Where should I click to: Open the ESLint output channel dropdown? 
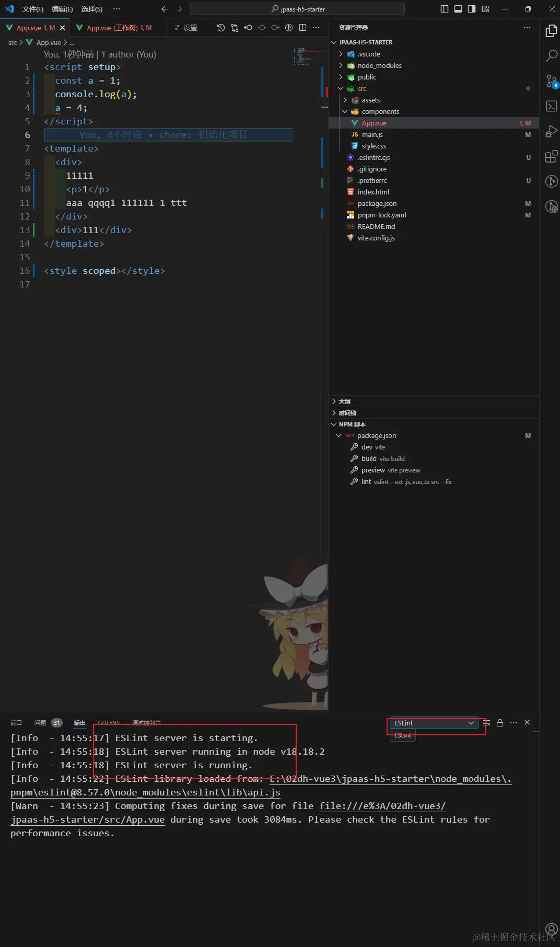[x=434, y=723]
